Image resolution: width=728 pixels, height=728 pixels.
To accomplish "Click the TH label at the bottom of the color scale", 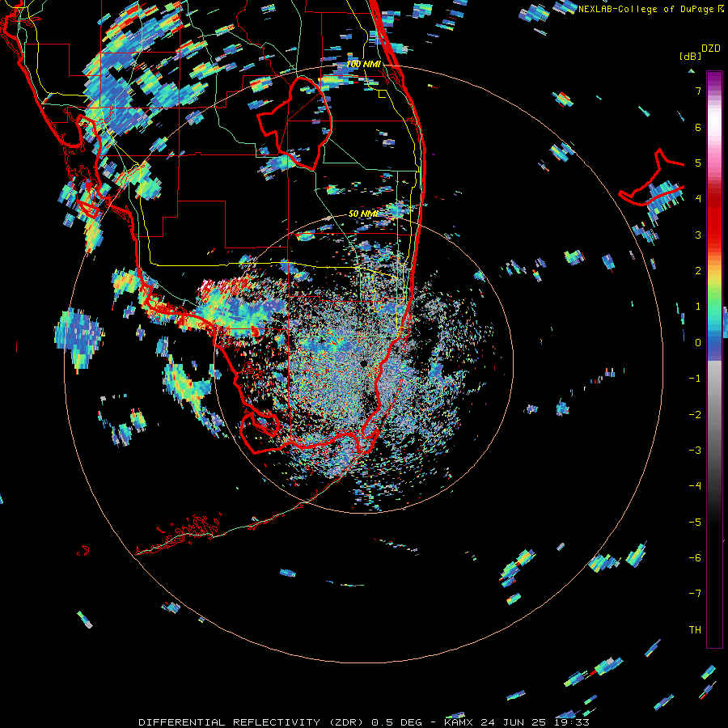I will (695, 629).
